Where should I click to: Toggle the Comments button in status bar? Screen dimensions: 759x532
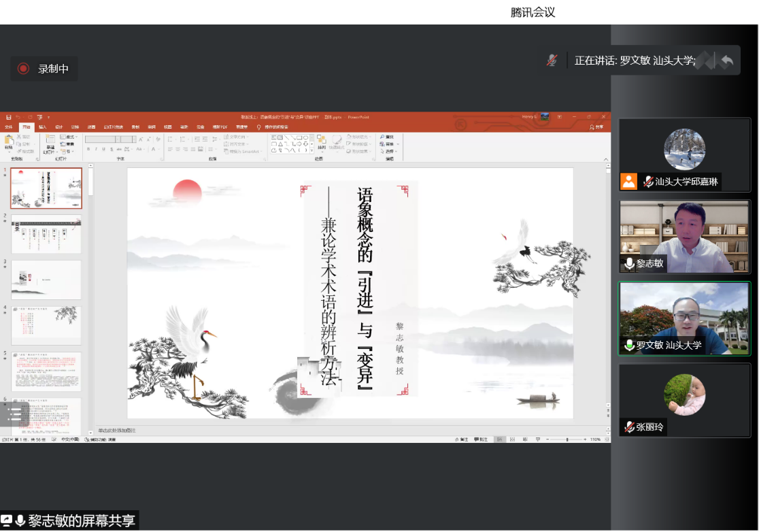click(x=481, y=439)
